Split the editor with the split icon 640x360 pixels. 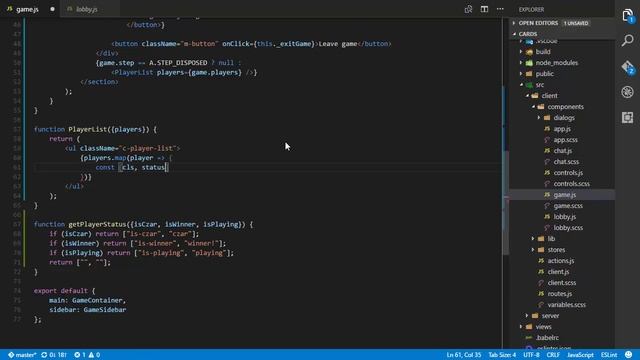(x=484, y=9)
